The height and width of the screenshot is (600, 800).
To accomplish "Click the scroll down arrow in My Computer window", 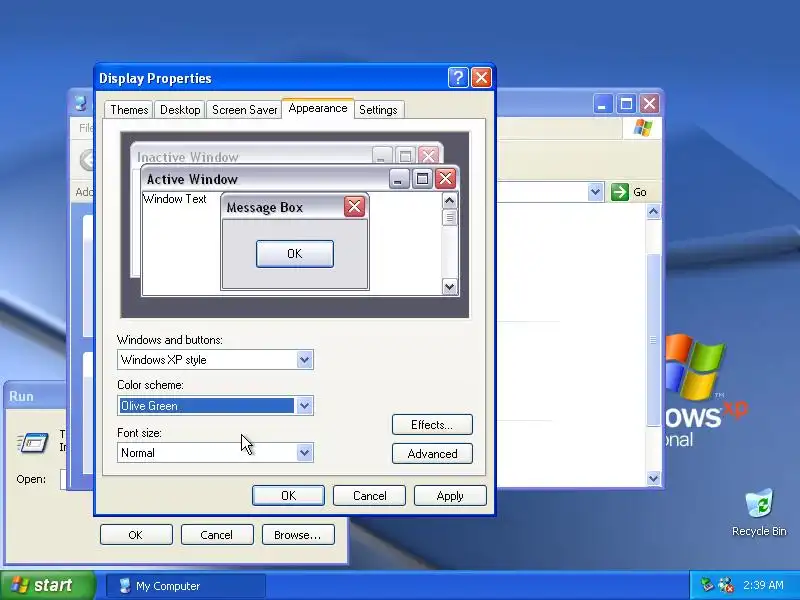I will click(x=654, y=478).
